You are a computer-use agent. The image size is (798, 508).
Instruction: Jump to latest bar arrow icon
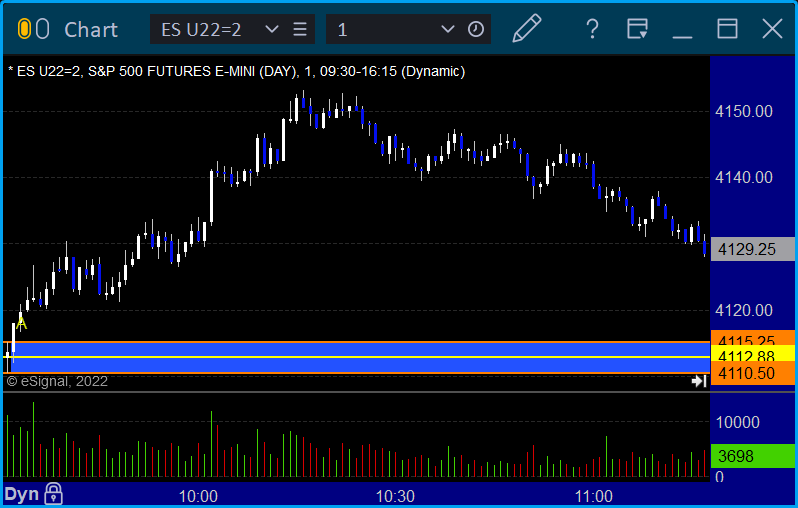[x=699, y=381]
